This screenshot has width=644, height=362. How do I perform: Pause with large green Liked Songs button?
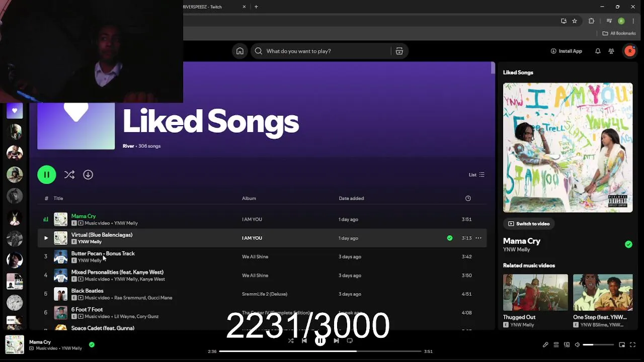47,174
